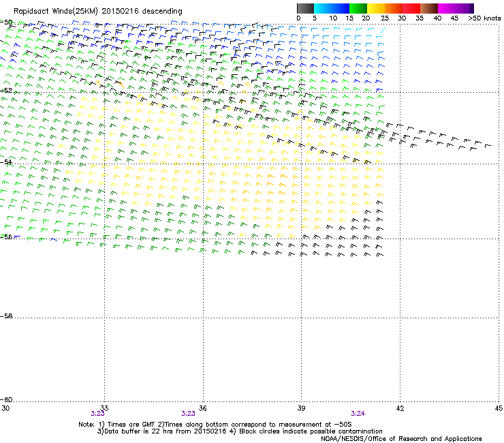Viewport: 504px width, 443px height.
Task: Click the 'Note: 1) Times are GMT' line
Action: (x=215, y=425)
